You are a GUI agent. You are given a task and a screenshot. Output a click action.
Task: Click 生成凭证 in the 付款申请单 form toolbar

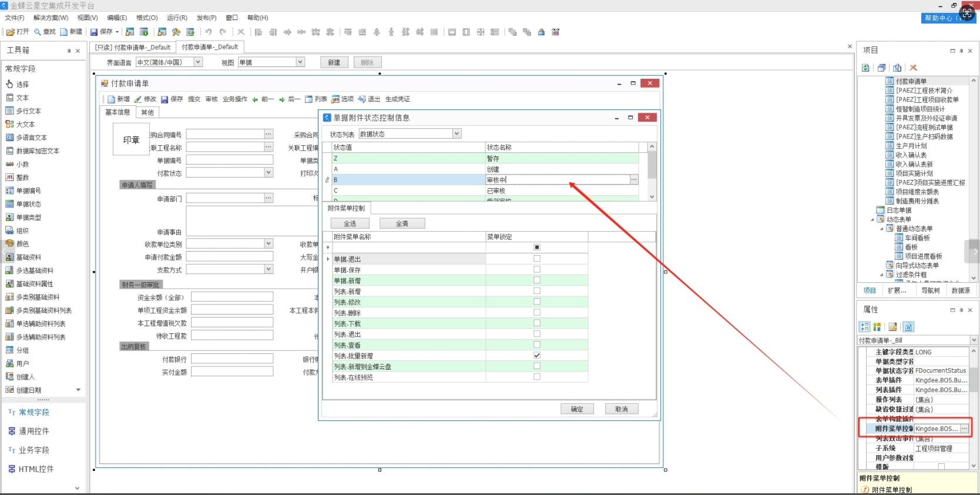point(398,99)
